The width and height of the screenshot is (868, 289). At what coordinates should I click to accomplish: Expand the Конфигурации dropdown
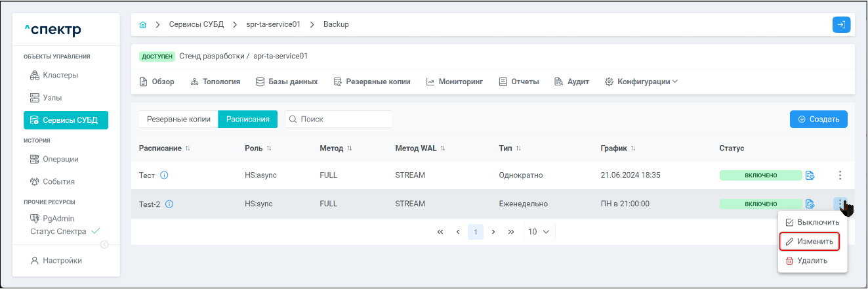pos(641,82)
